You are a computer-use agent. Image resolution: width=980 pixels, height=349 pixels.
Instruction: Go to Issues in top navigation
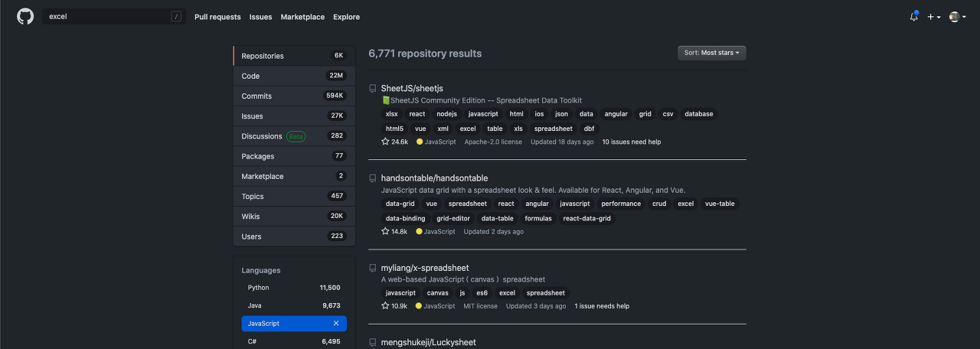pos(260,17)
